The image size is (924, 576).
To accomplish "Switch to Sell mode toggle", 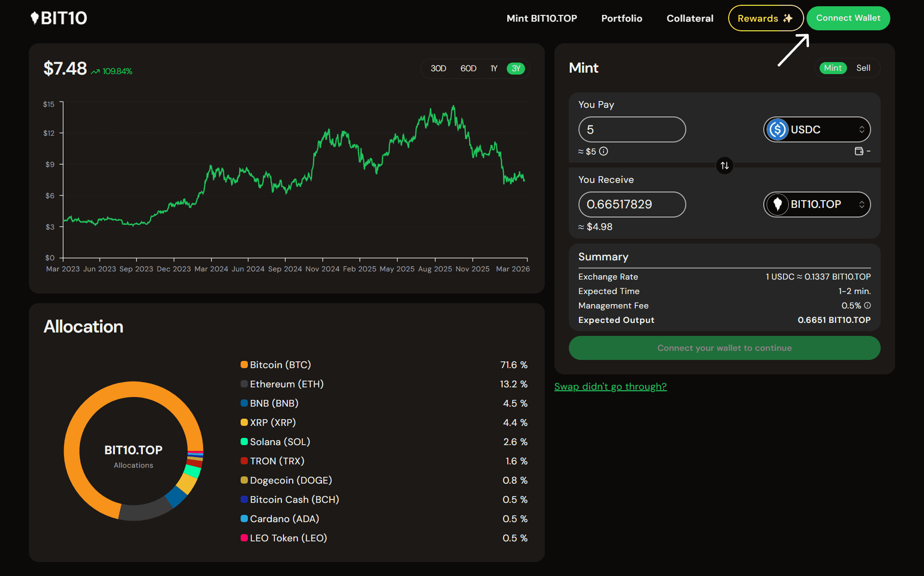I will pos(863,68).
